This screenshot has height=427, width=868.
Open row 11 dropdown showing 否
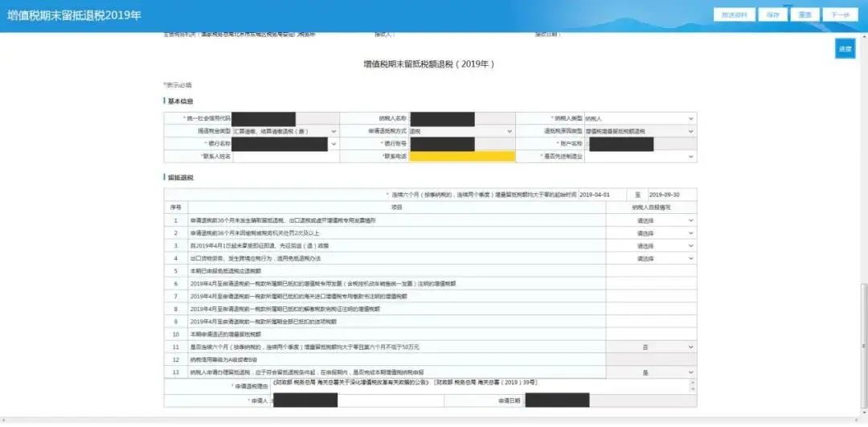(x=652, y=347)
